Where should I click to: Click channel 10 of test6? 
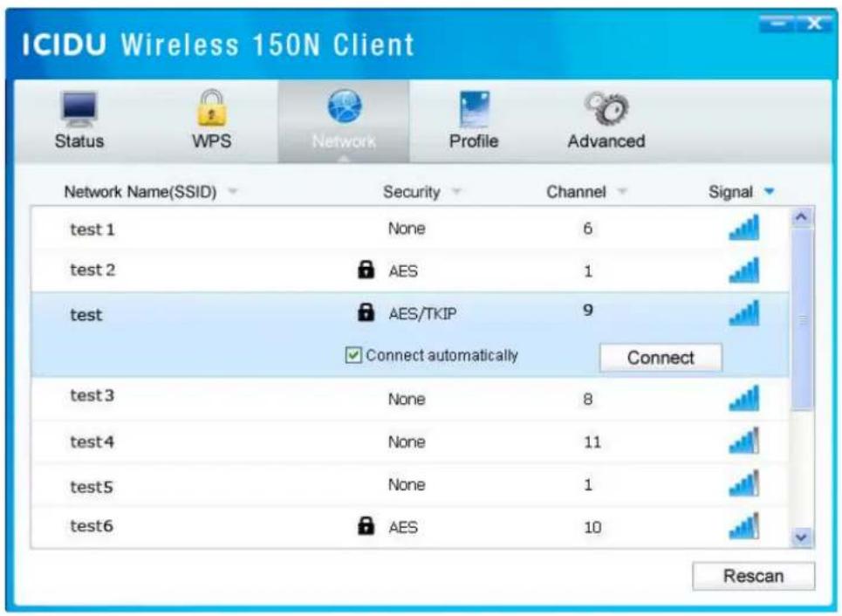click(592, 527)
